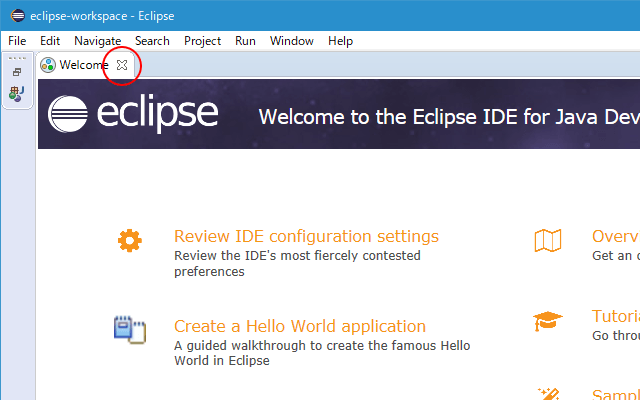
Task: Open the Navigate menu
Action: [98, 41]
